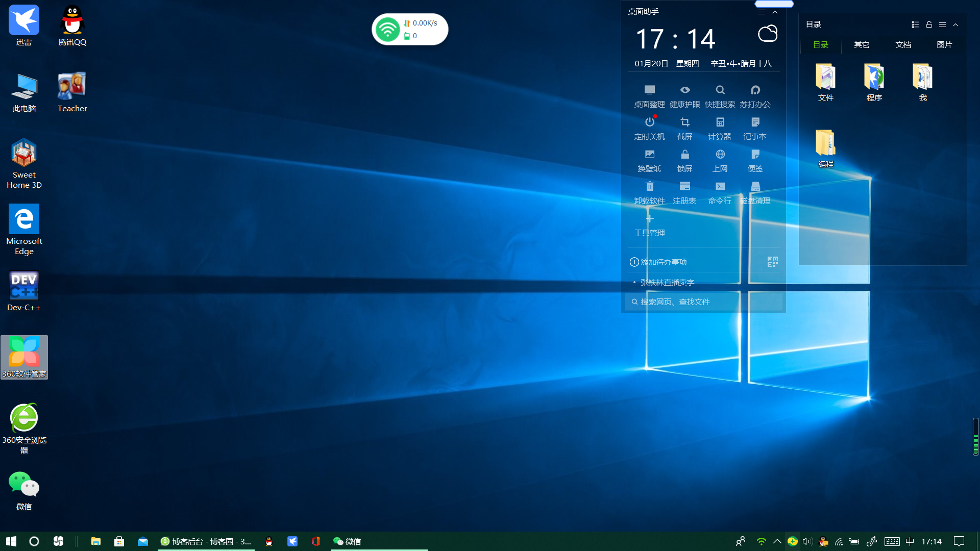This screenshot has width=980, height=551.
Task: Click the weather cloud icon
Action: click(x=767, y=34)
